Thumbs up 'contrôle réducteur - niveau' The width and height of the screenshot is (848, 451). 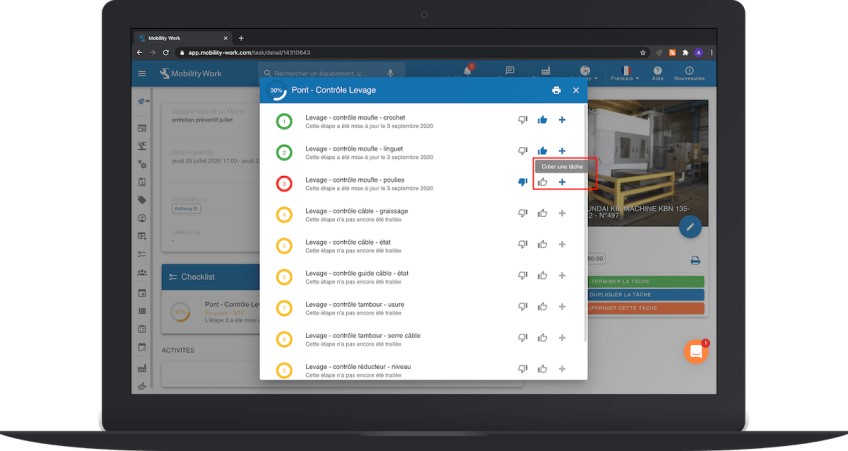pos(542,369)
